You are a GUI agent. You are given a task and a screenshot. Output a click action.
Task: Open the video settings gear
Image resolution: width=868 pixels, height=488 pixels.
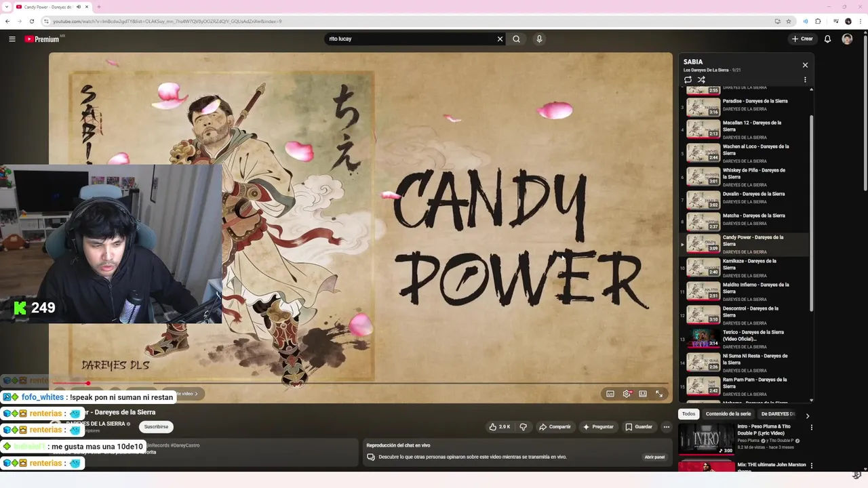click(627, 394)
